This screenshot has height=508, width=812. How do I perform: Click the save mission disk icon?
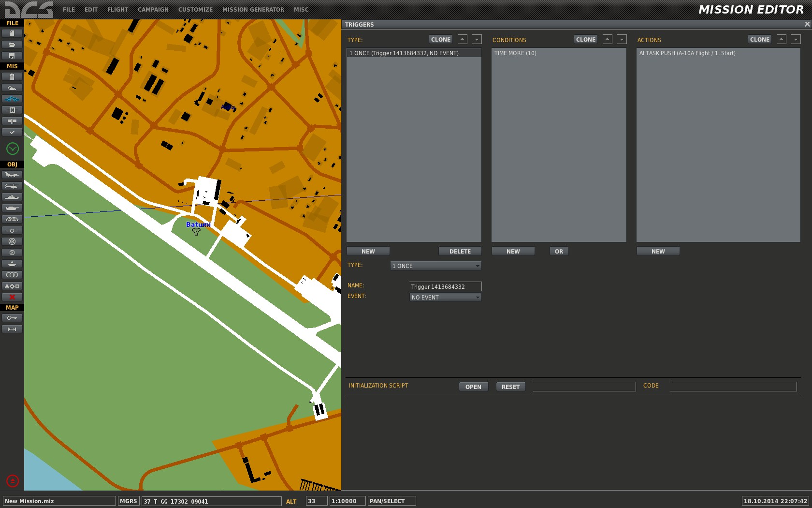pyautogui.click(x=12, y=56)
